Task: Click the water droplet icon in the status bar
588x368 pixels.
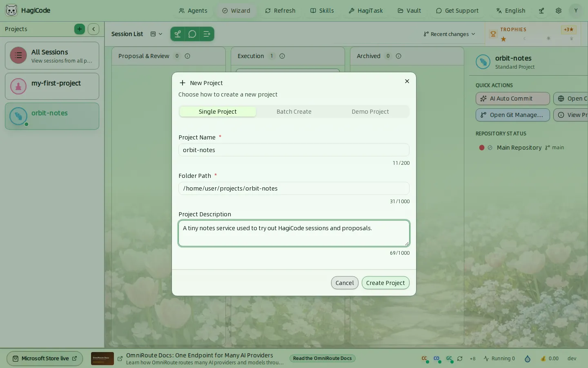Action: click(528, 359)
